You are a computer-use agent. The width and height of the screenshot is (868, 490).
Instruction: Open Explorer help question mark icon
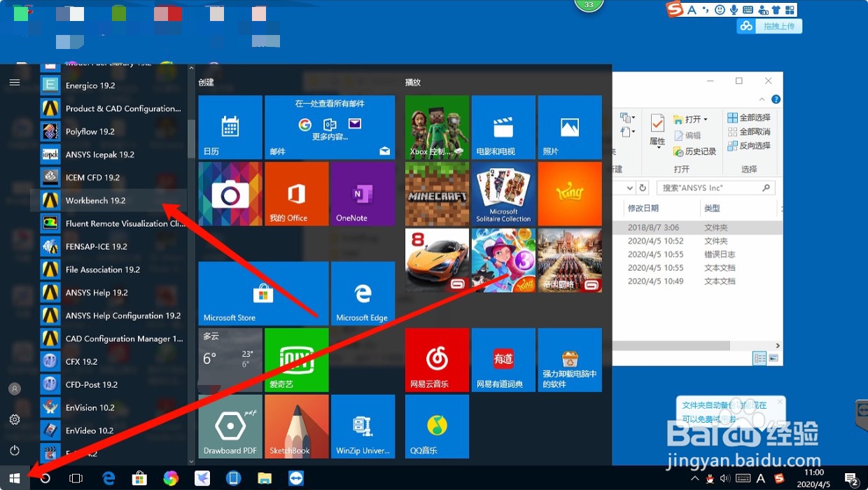pyautogui.click(x=776, y=99)
